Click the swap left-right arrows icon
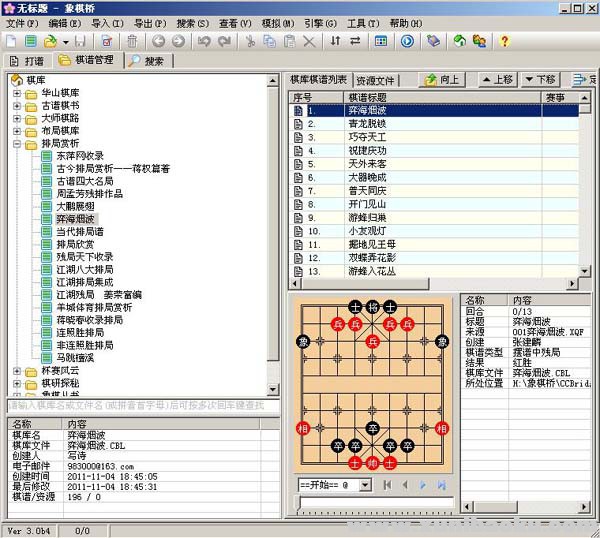Viewport: 600px width, 538px height. [x=354, y=41]
